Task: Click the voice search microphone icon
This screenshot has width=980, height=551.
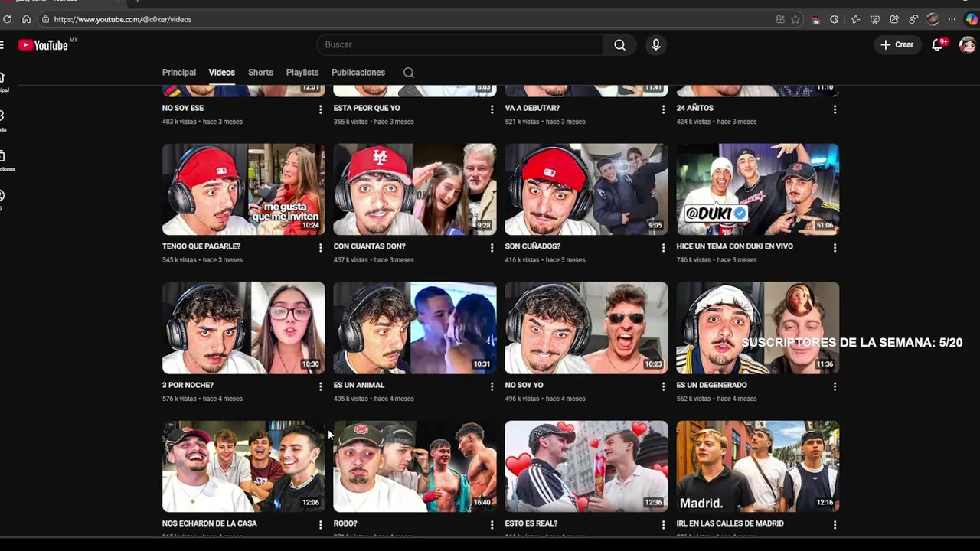Action: point(656,45)
